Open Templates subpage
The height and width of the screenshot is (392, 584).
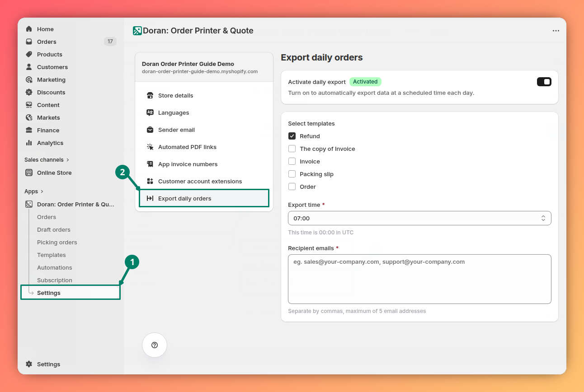tap(52, 255)
